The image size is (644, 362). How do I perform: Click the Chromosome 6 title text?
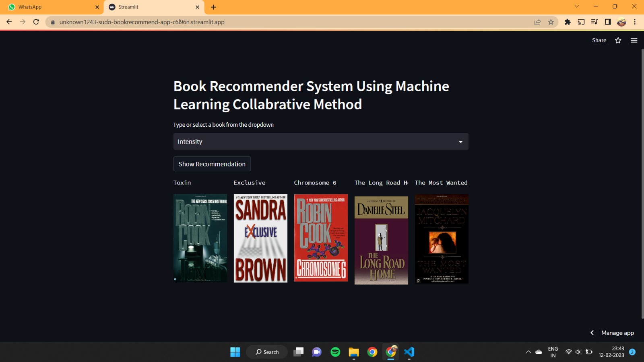pos(315,183)
